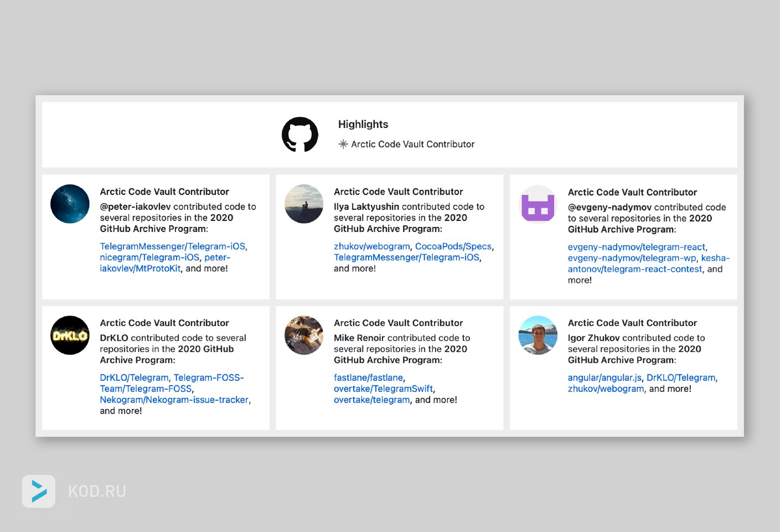Viewport: 780px width, 532px height.
Task: Open the nicegram/Telegram-iOS repository link
Action: click(x=149, y=257)
